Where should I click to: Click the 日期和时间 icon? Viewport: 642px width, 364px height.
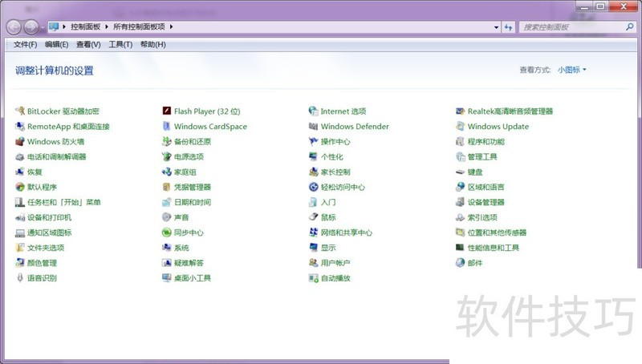click(x=167, y=202)
